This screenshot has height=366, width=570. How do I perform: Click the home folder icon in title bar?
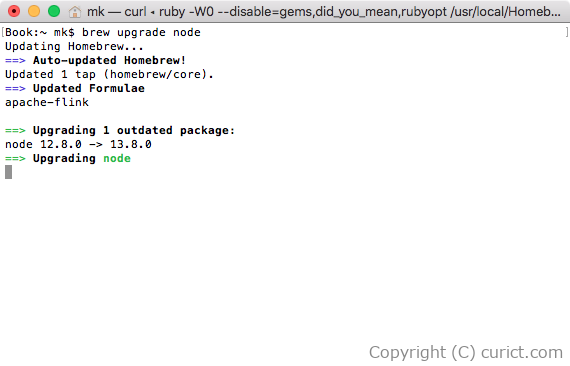75,12
